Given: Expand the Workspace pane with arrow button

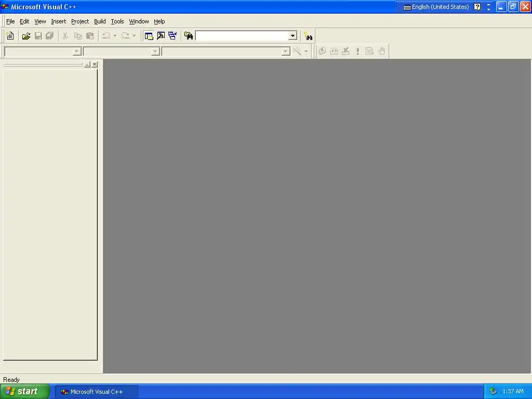Looking at the screenshot, I should coord(87,64).
